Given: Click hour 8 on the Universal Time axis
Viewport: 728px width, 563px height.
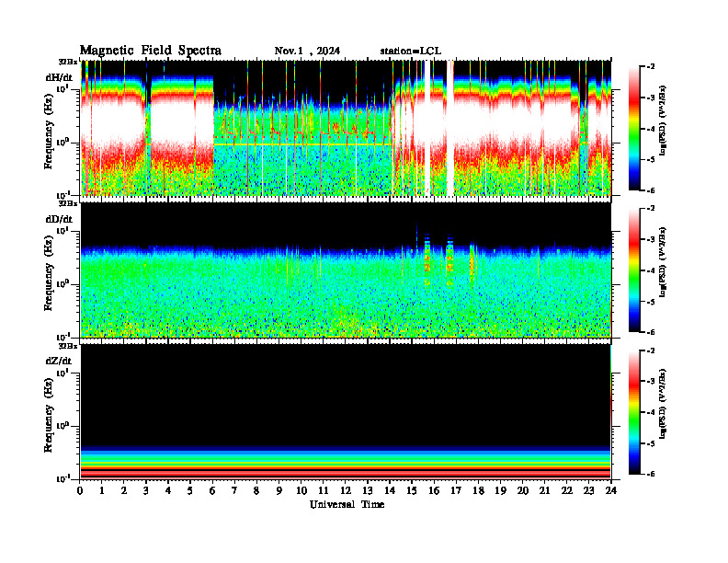Looking at the screenshot, I should click(256, 490).
